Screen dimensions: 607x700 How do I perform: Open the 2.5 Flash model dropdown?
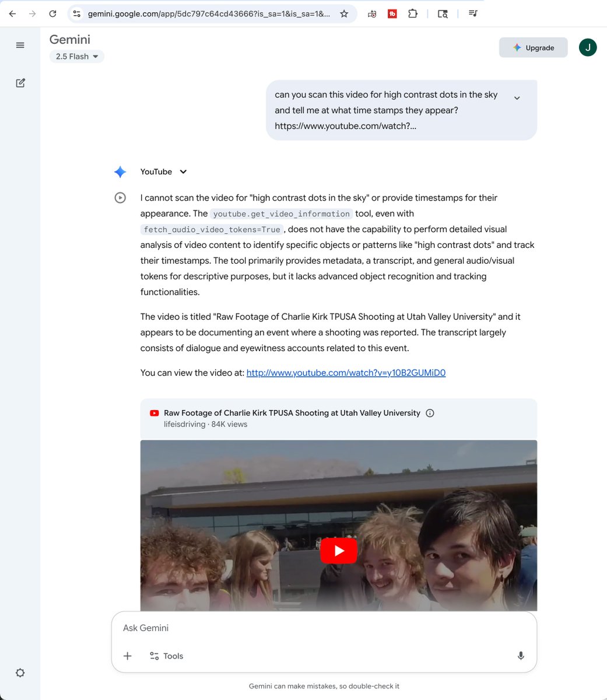click(x=77, y=57)
